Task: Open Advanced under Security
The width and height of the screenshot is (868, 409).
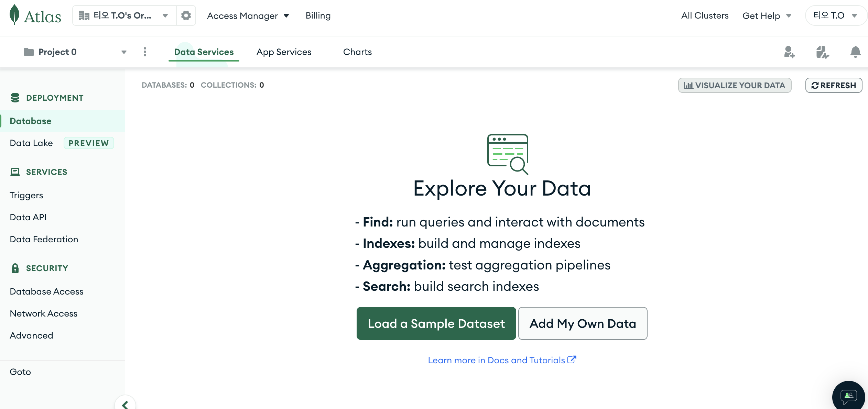Action: (x=32, y=335)
